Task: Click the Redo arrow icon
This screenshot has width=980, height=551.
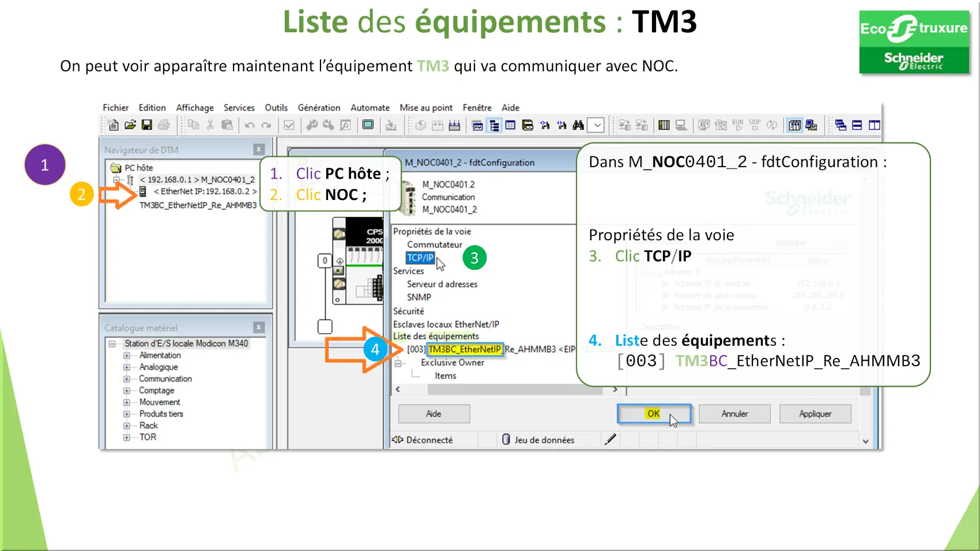Action: (266, 125)
